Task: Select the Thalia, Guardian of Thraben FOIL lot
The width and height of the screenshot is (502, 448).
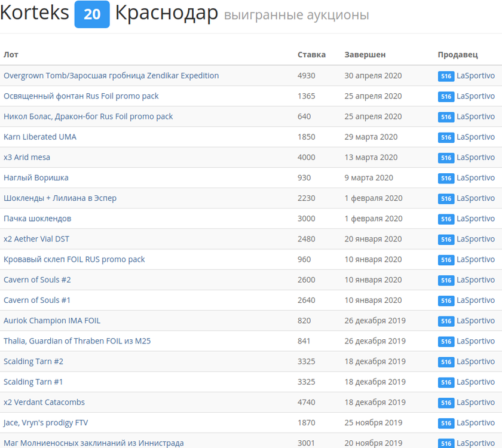Action: click(76, 341)
